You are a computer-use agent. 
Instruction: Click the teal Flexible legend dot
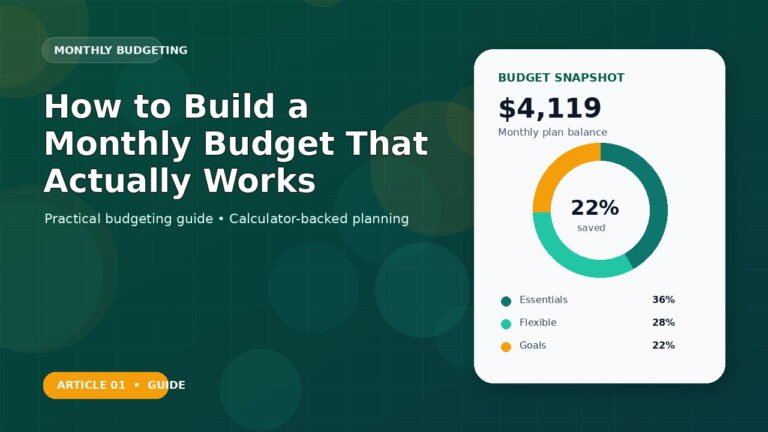(x=506, y=324)
